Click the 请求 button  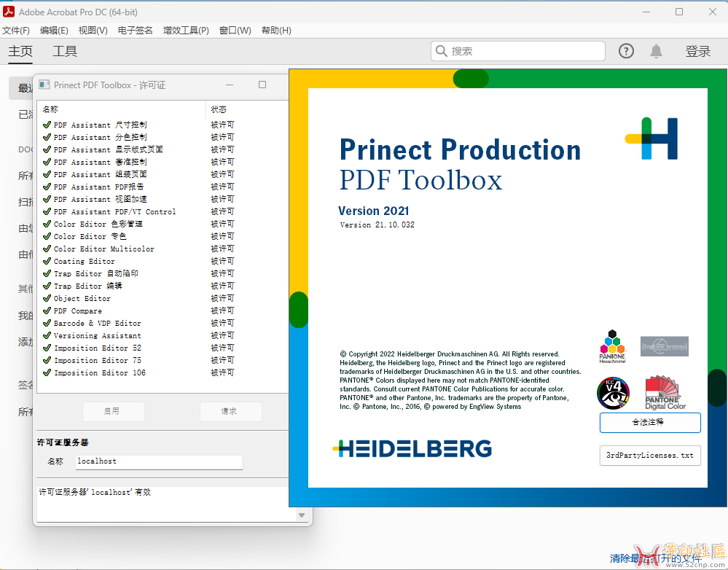(231, 412)
